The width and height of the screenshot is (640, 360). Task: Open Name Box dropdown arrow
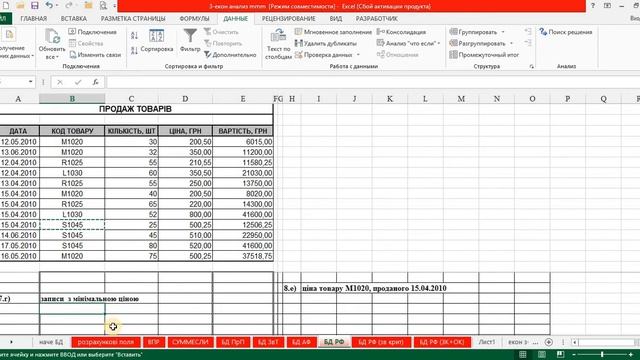[31, 82]
